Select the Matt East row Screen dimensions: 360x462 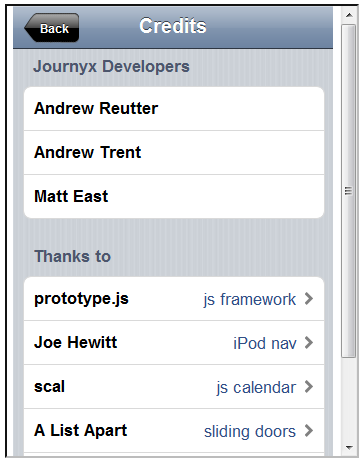[174, 197]
